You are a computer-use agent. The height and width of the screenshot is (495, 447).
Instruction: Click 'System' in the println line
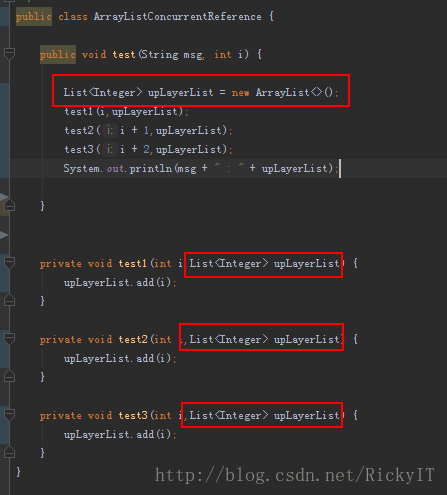click(81, 168)
